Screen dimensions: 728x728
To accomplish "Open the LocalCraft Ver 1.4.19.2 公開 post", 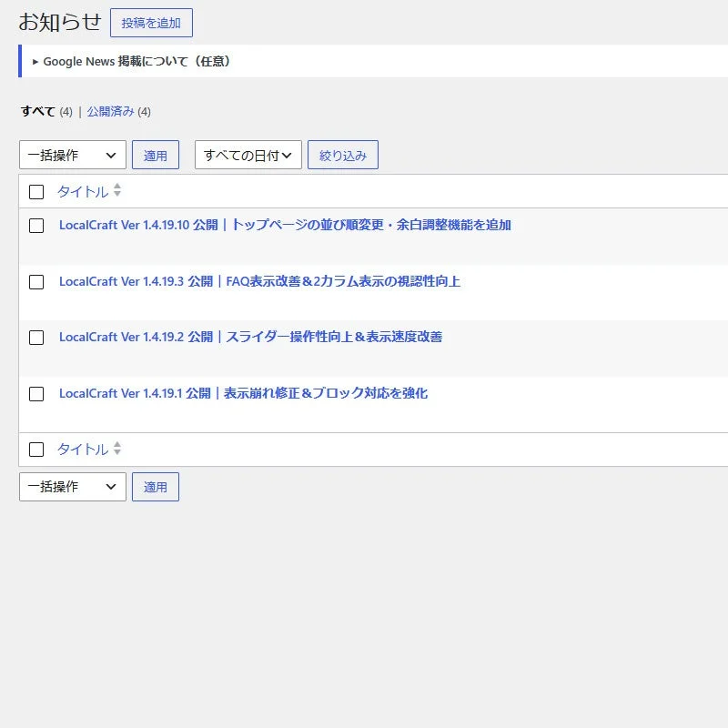I will click(251, 337).
